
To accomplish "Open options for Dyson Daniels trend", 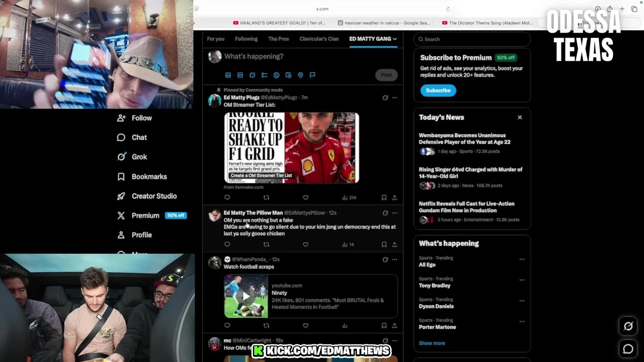I will [522, 301].
